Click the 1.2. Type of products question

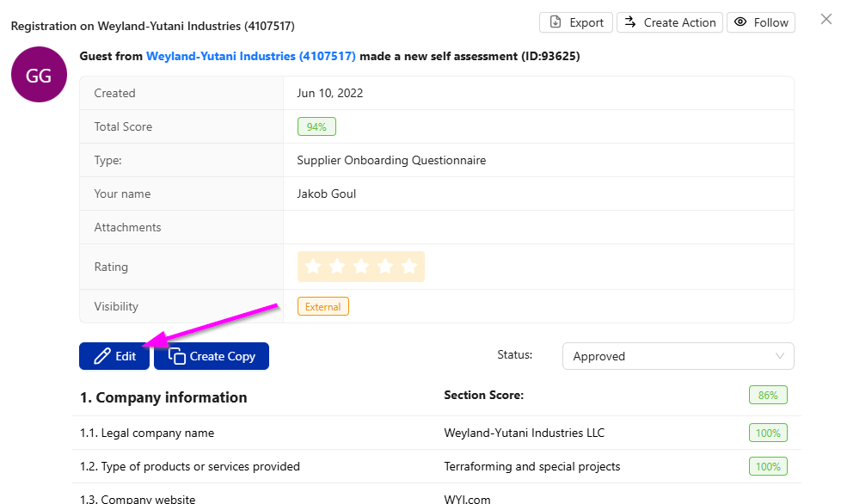190,466
